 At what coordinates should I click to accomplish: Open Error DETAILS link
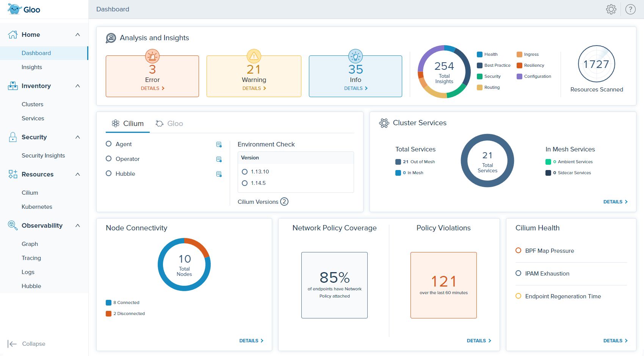(152, 88)
